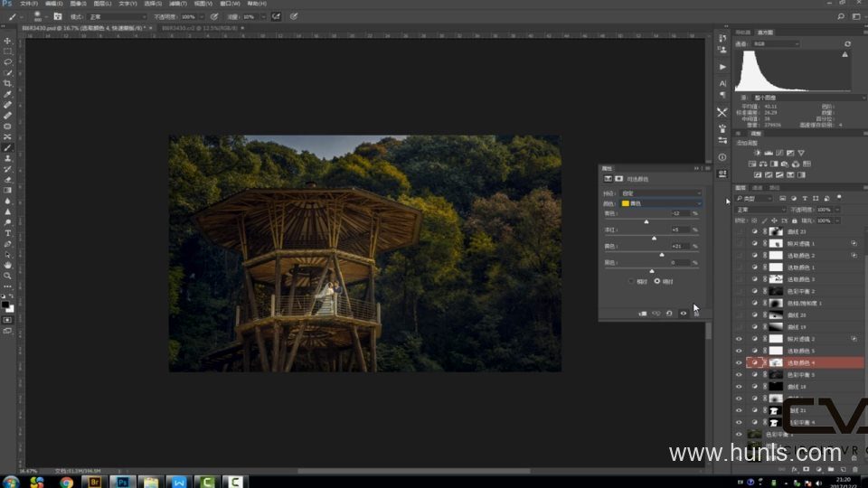Switch to the 通道 (Channels) panel tab

756,187
